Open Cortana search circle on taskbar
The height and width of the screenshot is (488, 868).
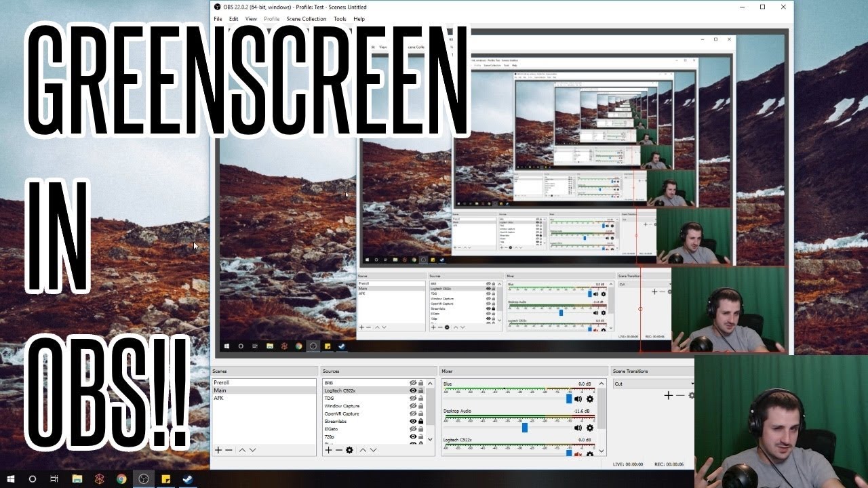tap(32, 479)
